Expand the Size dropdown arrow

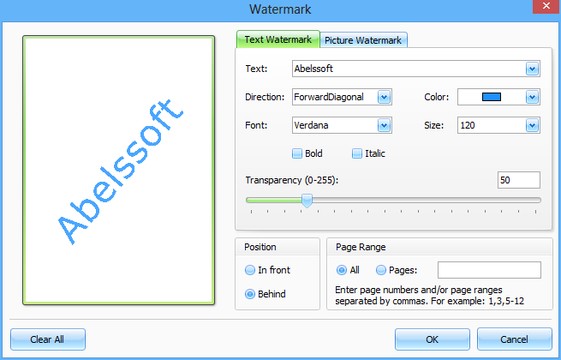pos(532,125)
